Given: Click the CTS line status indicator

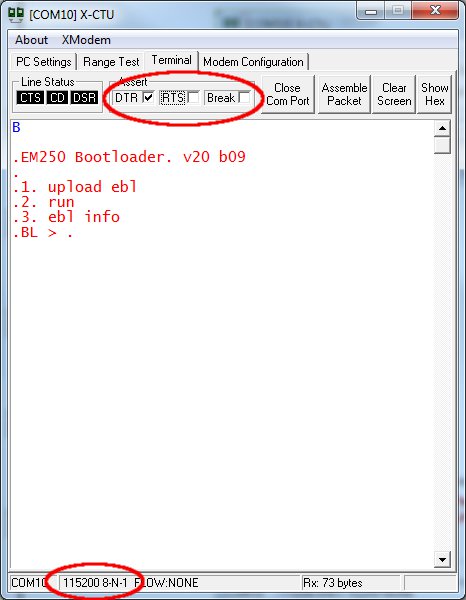Looking at the screenshot, I should 30,98.
